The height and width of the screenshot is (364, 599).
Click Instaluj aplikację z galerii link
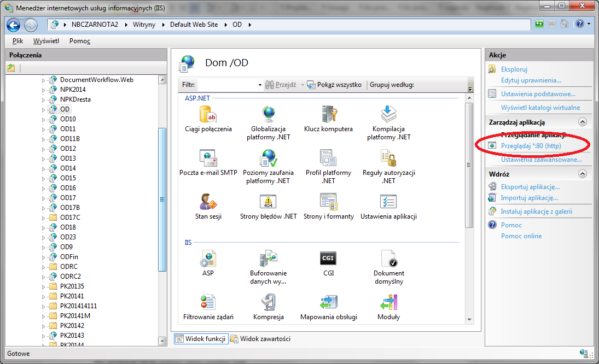tap(537, 212)
